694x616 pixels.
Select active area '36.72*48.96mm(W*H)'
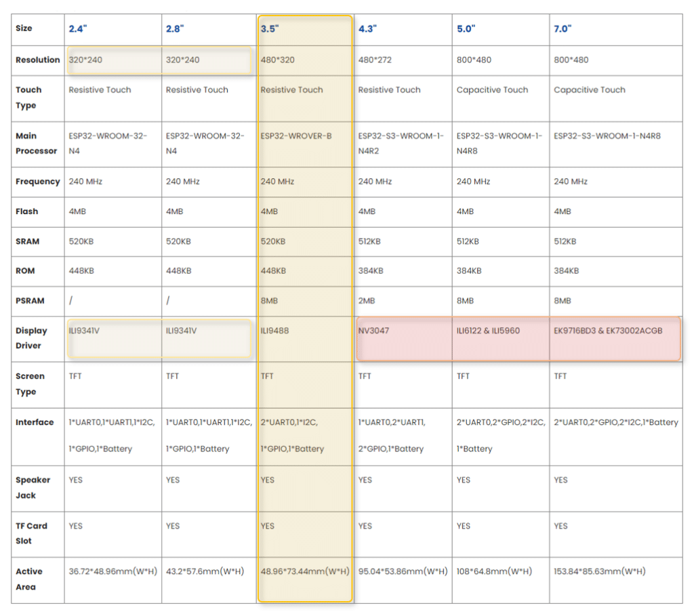point(113,571)
